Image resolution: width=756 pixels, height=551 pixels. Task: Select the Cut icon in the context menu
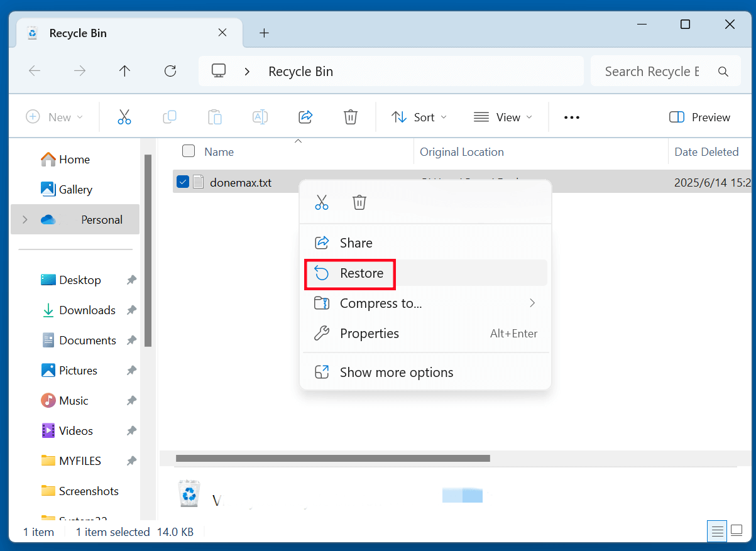coord(322,202)
